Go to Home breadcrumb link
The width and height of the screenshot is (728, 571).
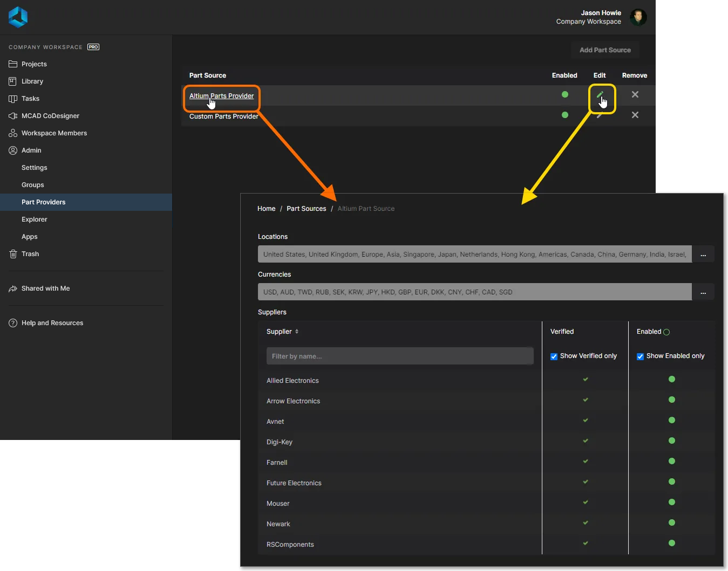coord(266,209)
